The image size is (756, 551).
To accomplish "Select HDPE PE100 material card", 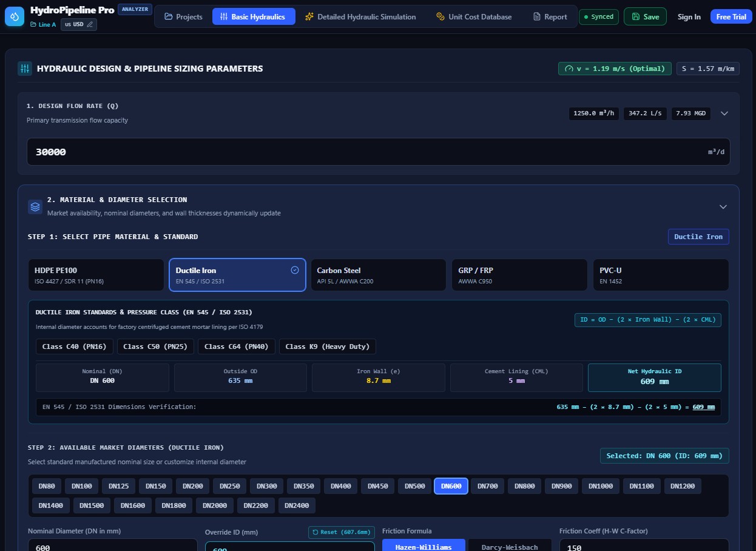I will coord(96,275).
